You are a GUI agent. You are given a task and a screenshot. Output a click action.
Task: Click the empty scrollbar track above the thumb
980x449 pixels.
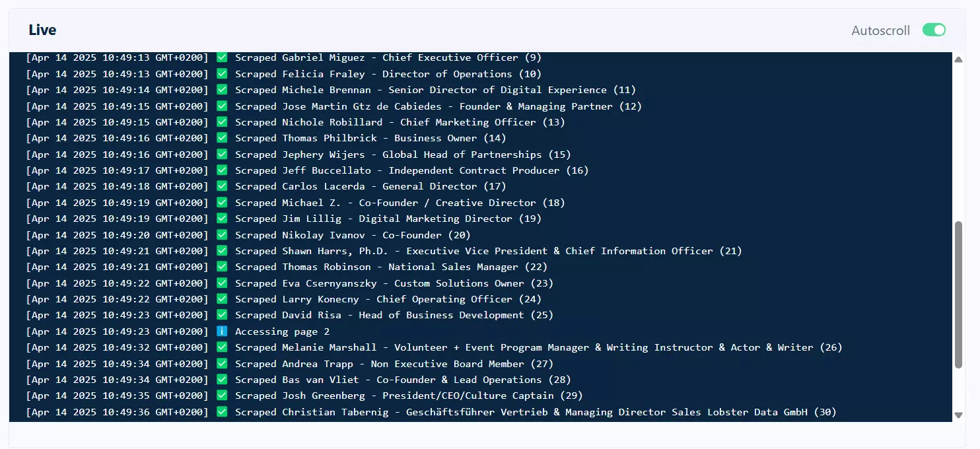click(x=958, y=139)
